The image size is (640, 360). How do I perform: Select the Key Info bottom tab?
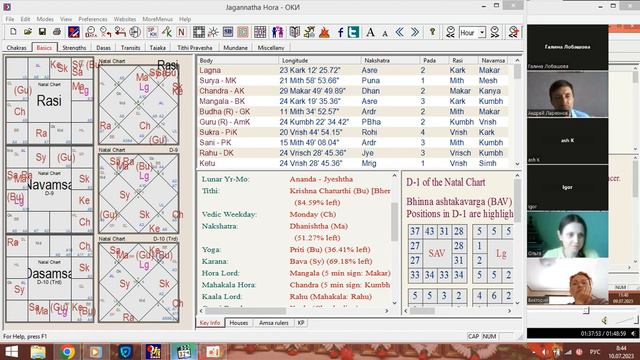[x=210, y=323]
